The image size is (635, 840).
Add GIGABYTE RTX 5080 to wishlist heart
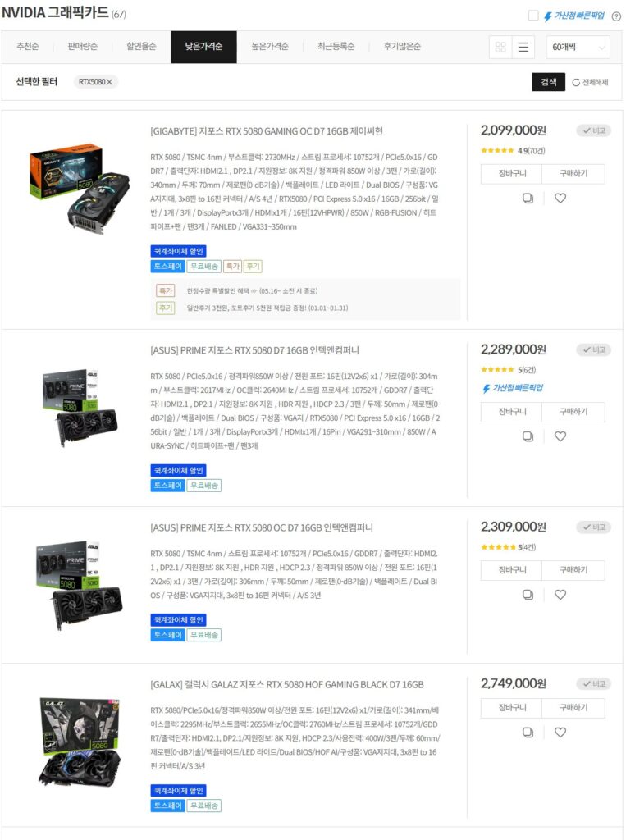click(x=560, y=199)
